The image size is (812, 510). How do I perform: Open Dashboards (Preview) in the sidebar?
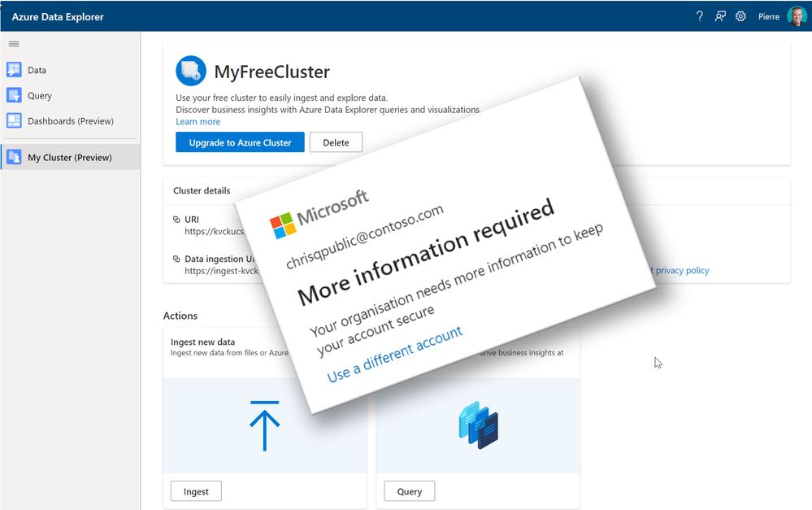(70, 120)
